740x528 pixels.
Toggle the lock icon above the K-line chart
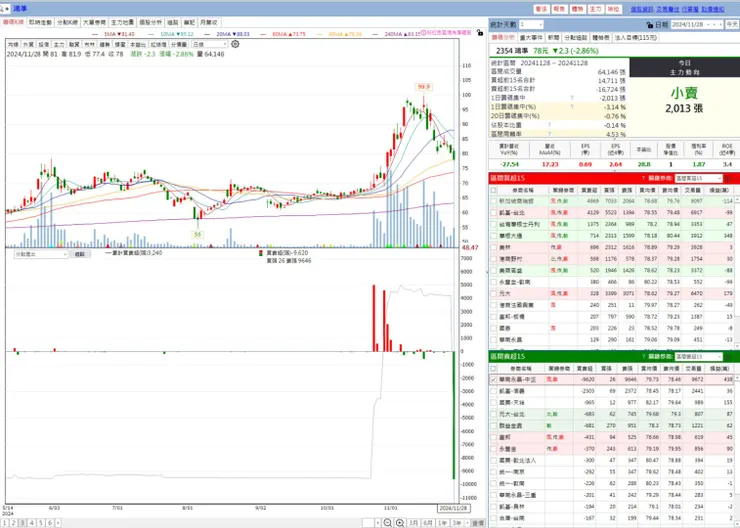tap(479, 33)
